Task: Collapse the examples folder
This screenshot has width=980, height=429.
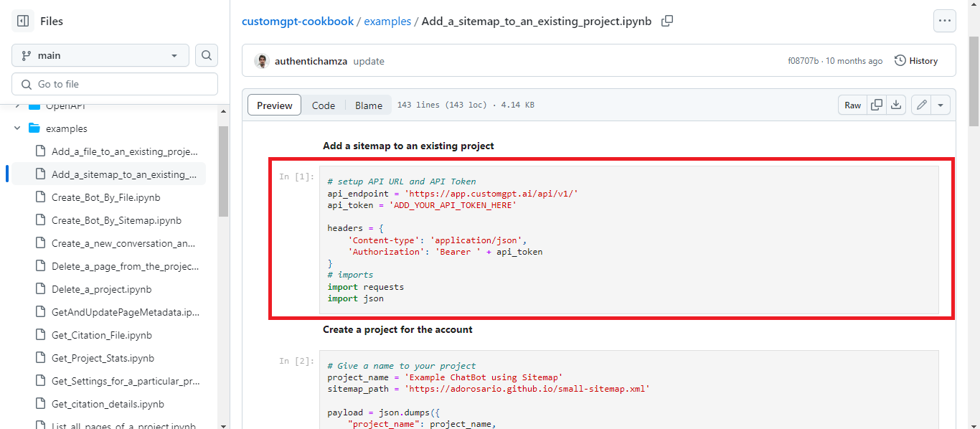Action: click(x=17, y=128)
